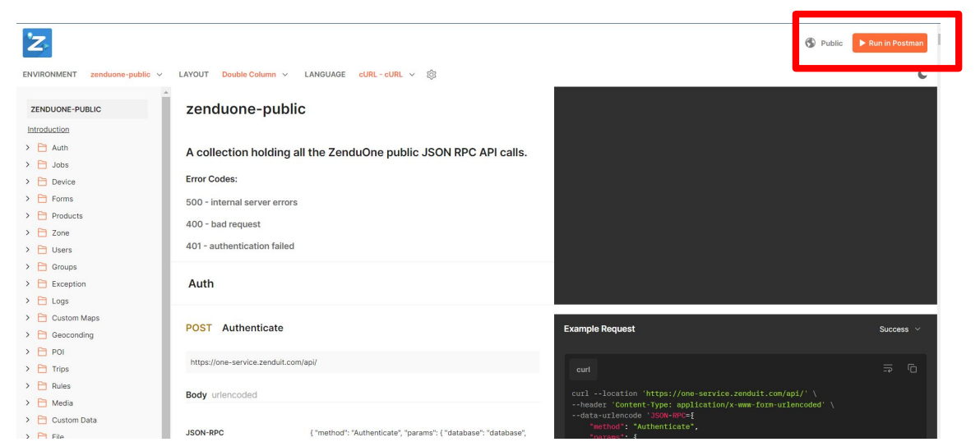Screen dimensions: 980x442
Task: Click the ZenduOne logo icon
Action: [x=37, y=43]
